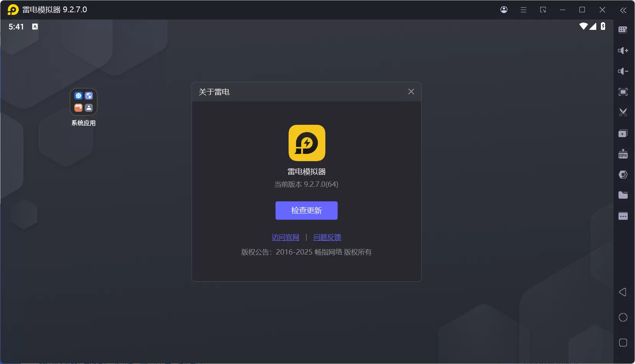Rotate the emulator screen
635x364 pixels.
pos(543,10)
